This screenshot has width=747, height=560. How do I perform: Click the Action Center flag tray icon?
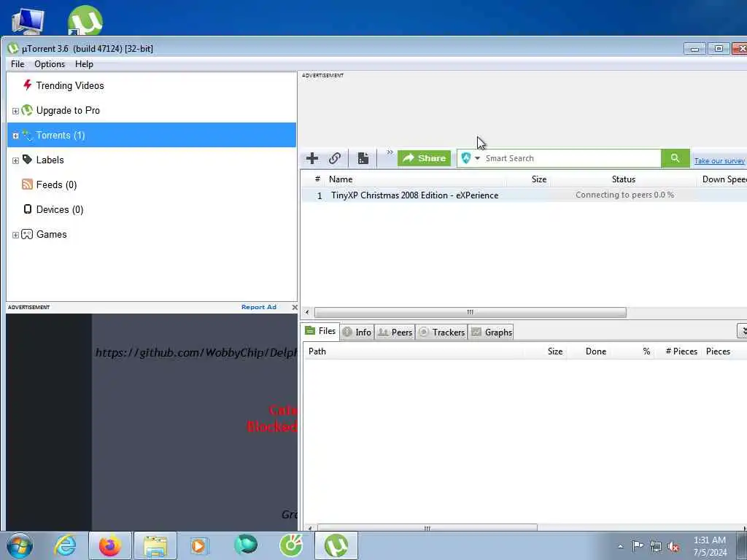click(638, 546)
